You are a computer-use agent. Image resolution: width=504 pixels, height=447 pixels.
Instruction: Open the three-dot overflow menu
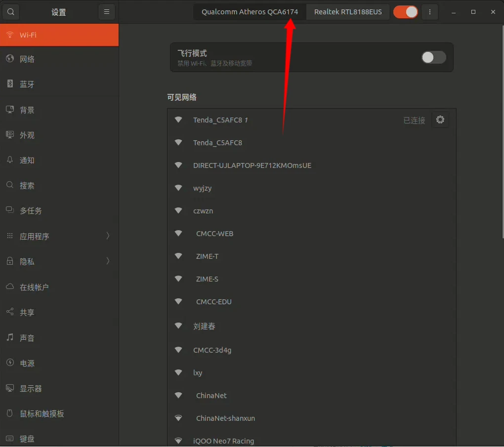(429, 11)
